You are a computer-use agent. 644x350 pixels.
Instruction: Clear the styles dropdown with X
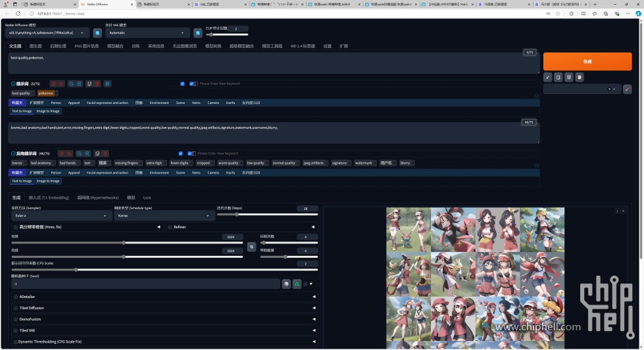coord(609,89)
